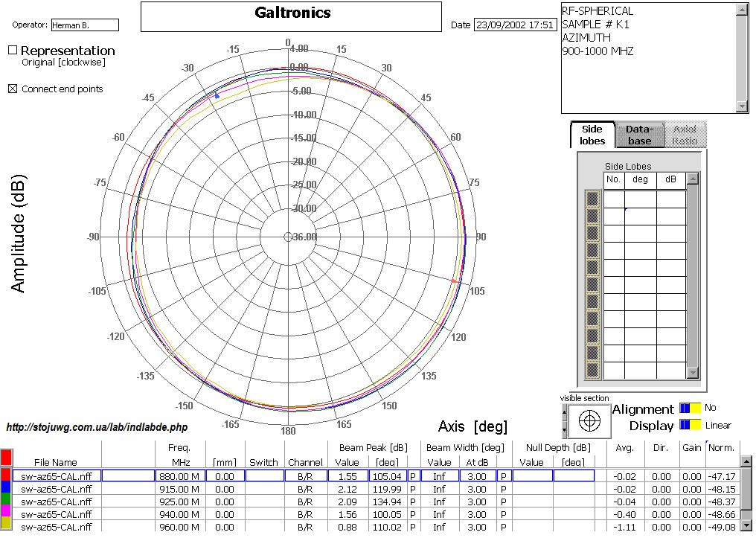This screenshot has height=538, width=756.
Task: Click the Channel column header
Action: coord(305,462)
